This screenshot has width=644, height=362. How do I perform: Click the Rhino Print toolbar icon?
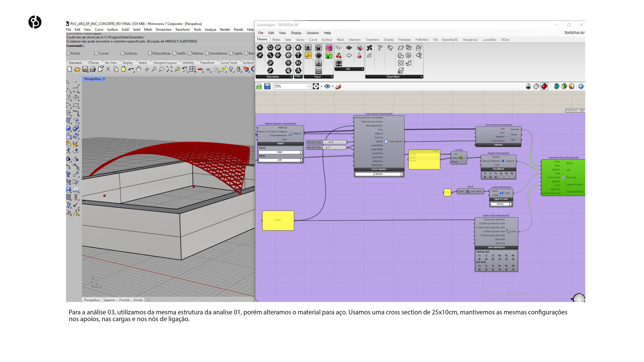point(93,69)
